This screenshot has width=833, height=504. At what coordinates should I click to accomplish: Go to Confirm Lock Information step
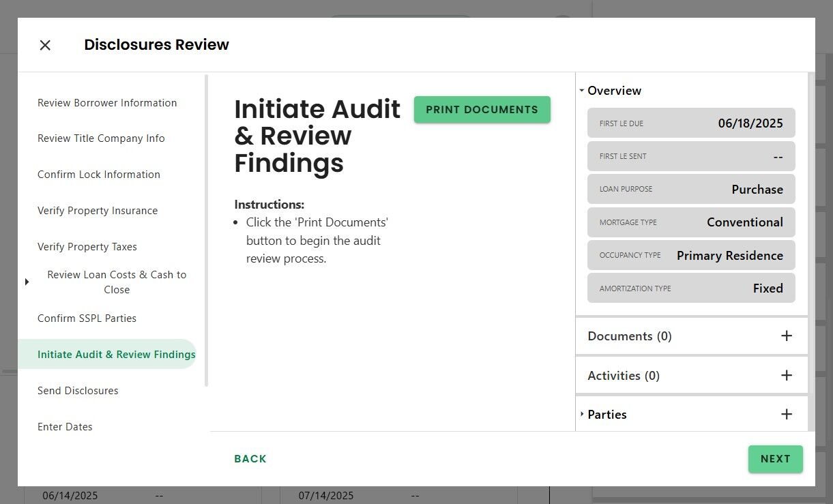pos(99,175)
